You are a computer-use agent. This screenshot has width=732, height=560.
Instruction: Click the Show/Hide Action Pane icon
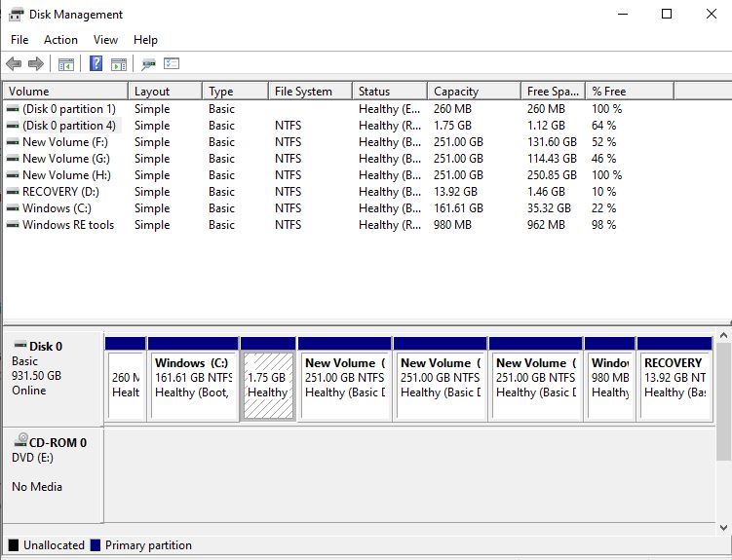click(x=119, y=64)
